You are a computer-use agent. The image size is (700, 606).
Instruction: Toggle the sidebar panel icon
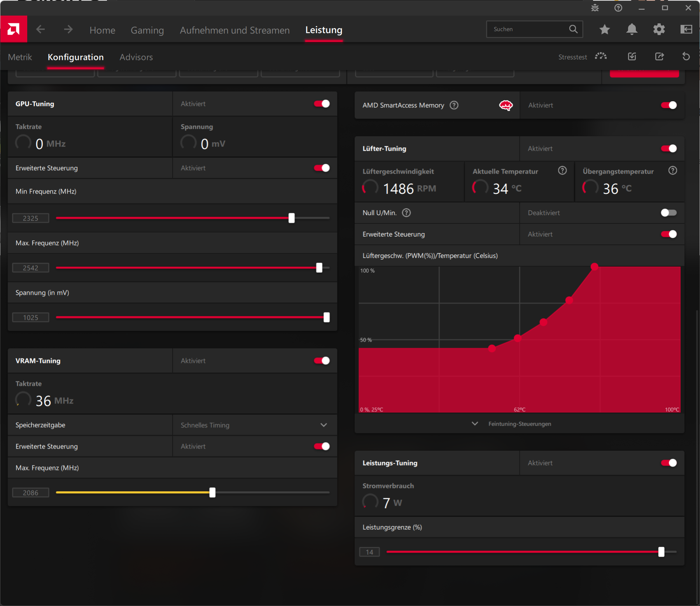point(686,29)
